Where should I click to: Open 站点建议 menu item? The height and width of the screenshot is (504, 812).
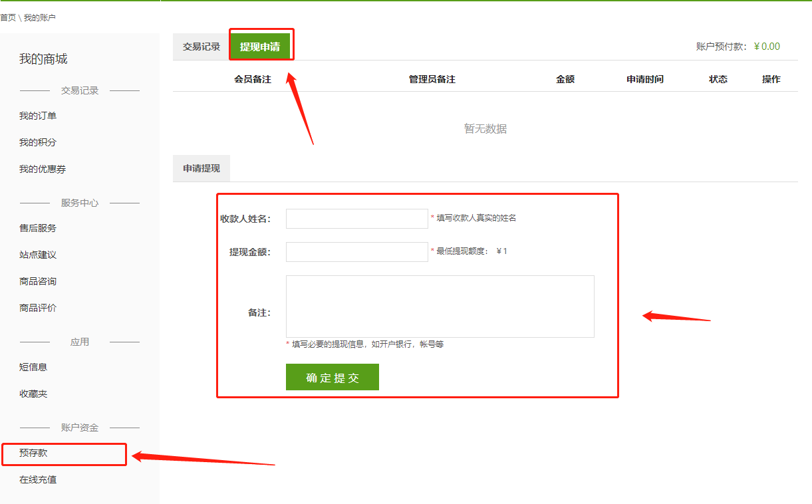(x=38, y=255)
